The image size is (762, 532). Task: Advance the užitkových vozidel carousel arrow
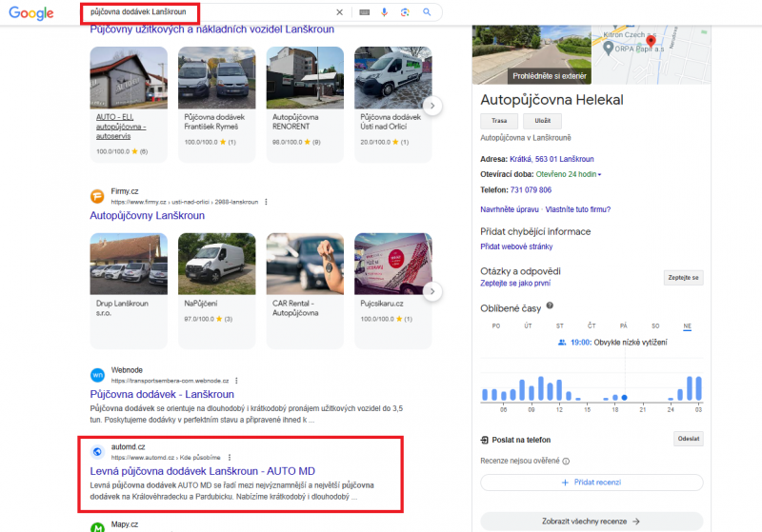(432, 106)
